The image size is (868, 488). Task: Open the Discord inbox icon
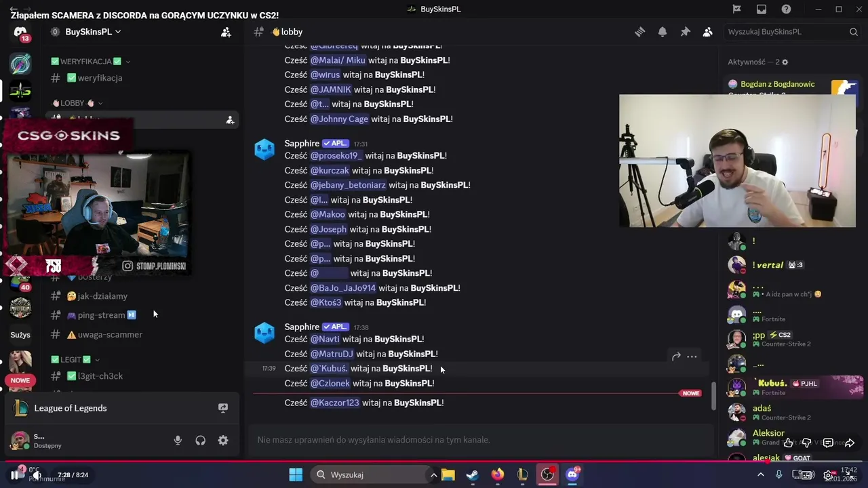[762, 9]
